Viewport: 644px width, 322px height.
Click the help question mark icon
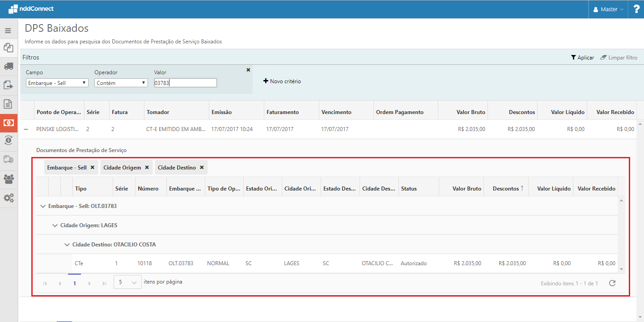(x=636, y=9)
